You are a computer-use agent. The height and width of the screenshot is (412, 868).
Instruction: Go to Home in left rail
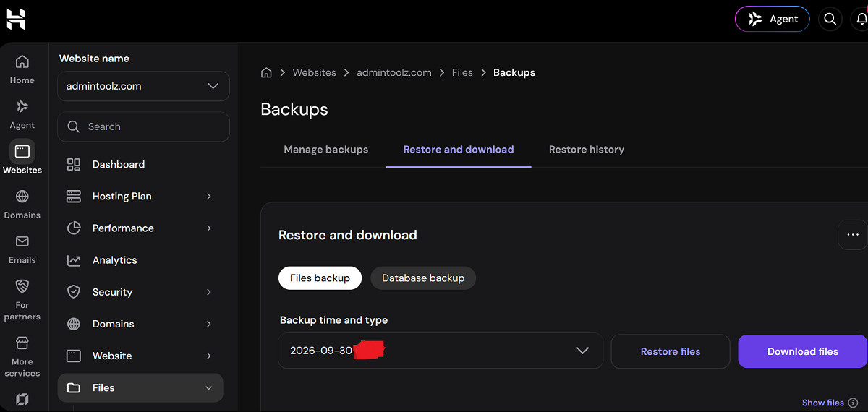point(22,69)
